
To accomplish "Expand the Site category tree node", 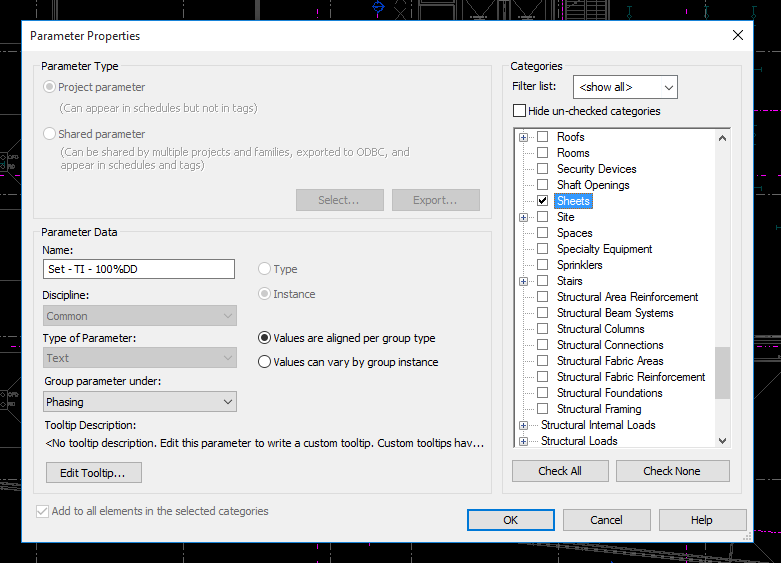I will pyautogui.click(x=523, y=217).
